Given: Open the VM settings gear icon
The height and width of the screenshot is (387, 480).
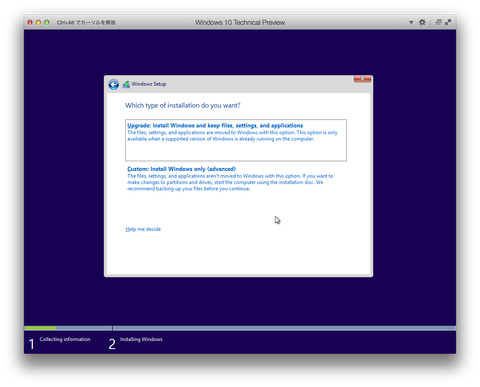Looking at the screenshot, I should [422, 22].
